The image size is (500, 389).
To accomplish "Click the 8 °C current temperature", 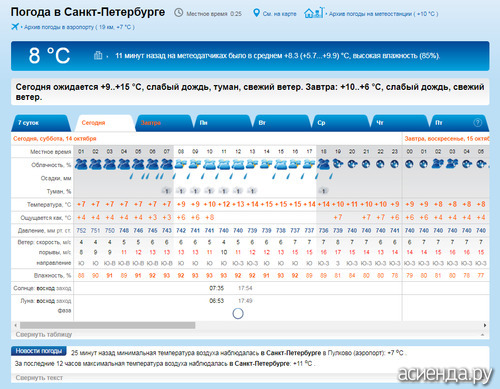I will [x=49, y=55].
